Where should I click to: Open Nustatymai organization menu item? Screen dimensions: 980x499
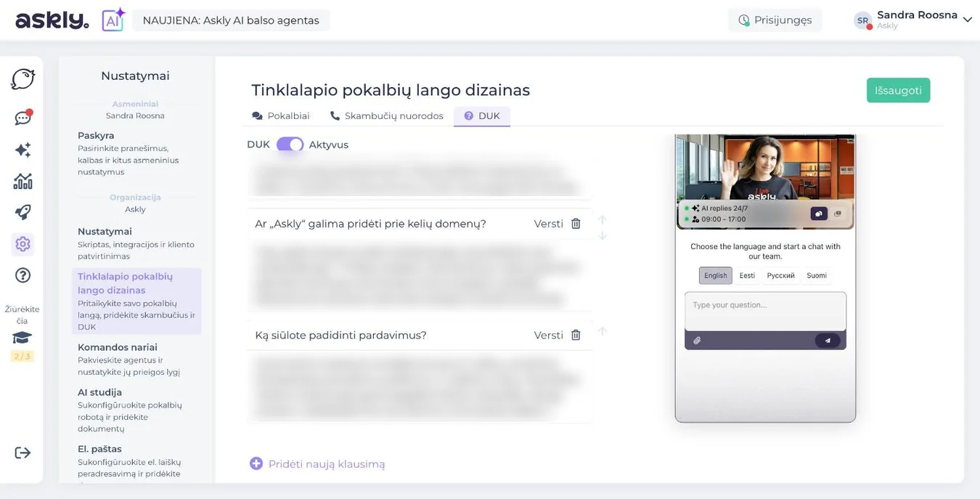pyautogui.click(x=136, y=243)
